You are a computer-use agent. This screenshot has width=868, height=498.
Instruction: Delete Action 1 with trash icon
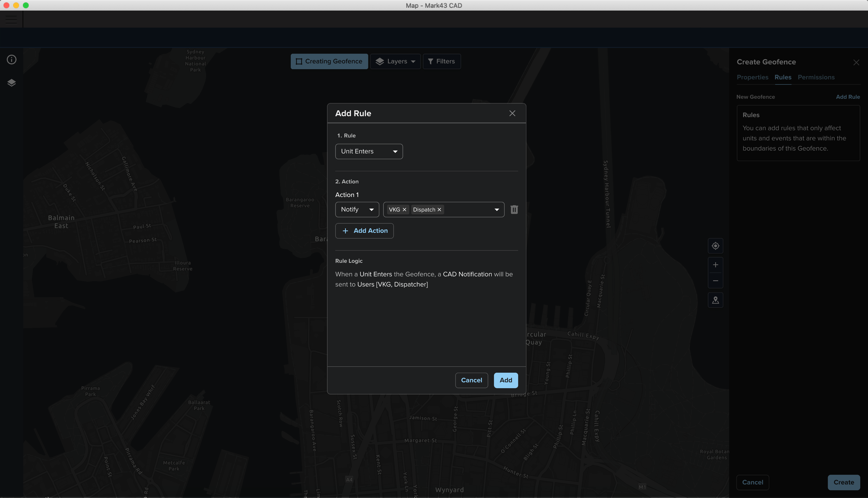(x=514, y=209)
